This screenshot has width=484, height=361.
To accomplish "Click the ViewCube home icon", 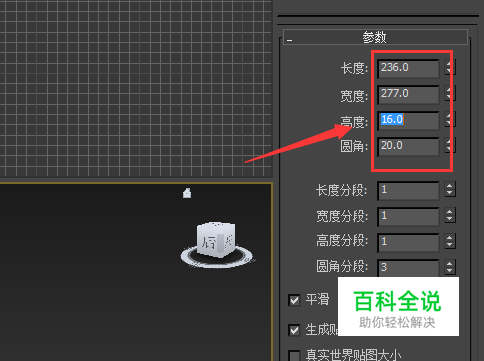I will [x=187, y=193].
